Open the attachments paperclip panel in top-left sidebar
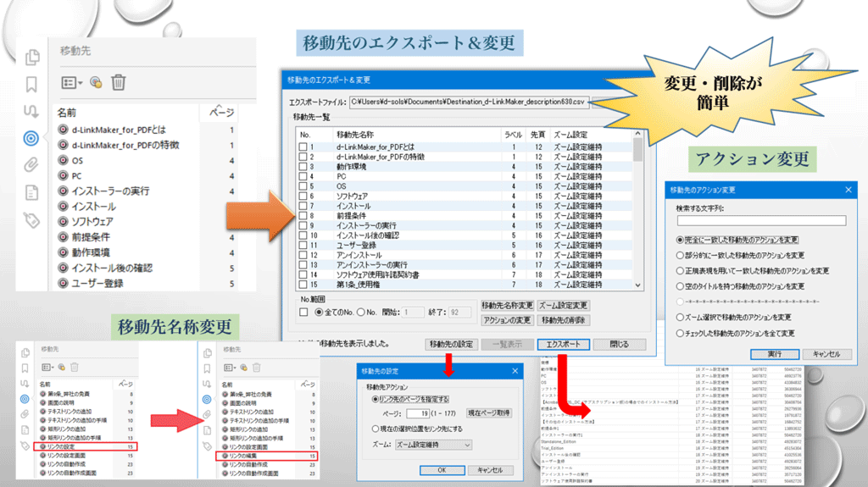The height and width of the screenshot is (487, 868). tap(32, 164)
